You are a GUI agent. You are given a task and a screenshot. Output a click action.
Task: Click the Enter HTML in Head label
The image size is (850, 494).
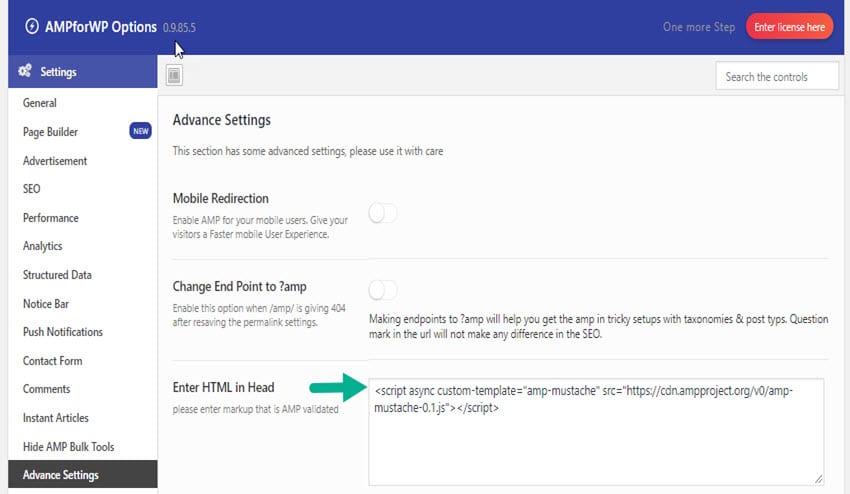(x=223, y=387)
